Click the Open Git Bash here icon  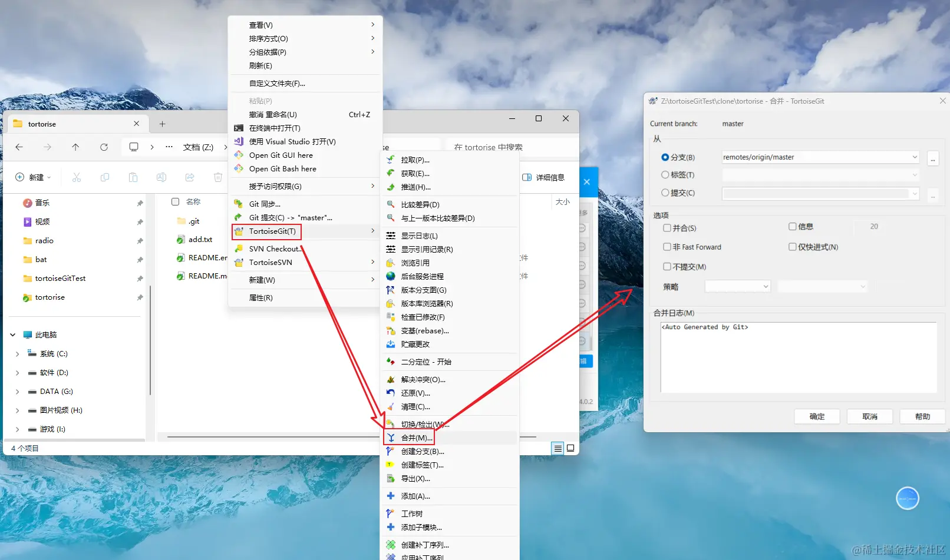click(238, 168)
